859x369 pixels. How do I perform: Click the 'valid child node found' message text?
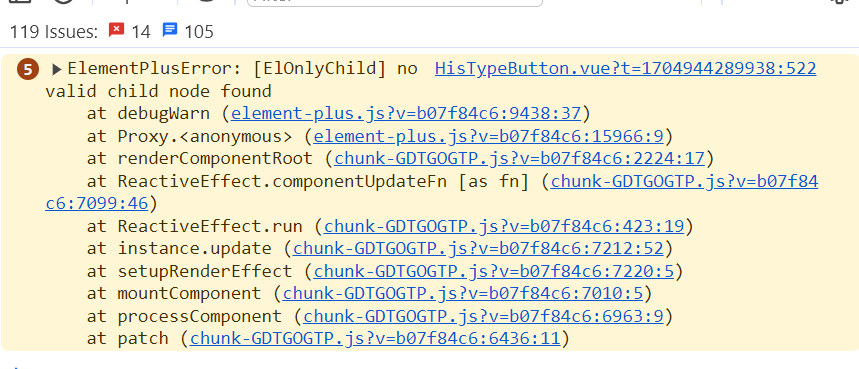click(158, 91)
